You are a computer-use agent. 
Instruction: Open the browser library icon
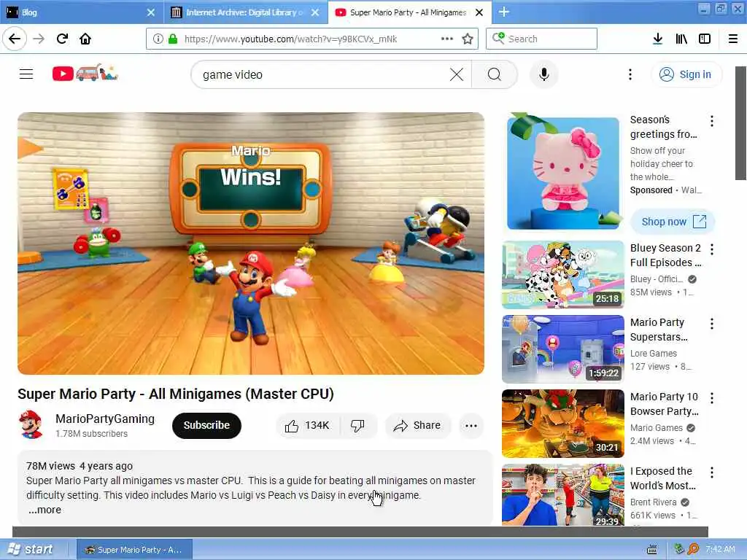pos(681,39)
